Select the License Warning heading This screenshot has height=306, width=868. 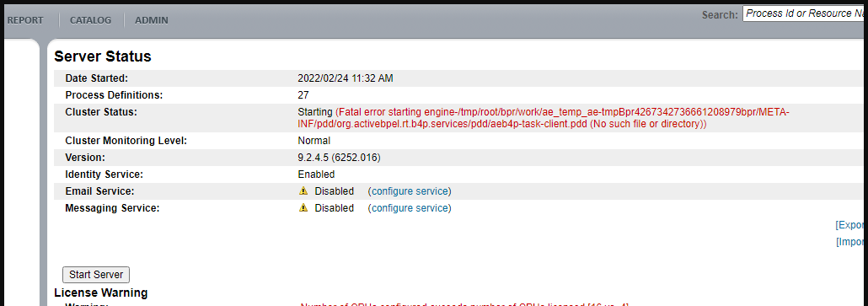[101, 293]
